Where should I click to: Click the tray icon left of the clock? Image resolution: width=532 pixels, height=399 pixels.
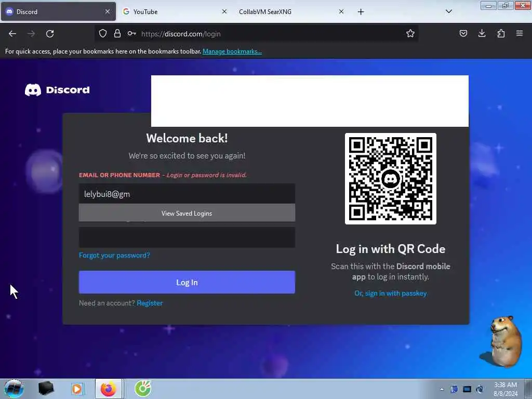pyautogui.click(x=480, y=389)
